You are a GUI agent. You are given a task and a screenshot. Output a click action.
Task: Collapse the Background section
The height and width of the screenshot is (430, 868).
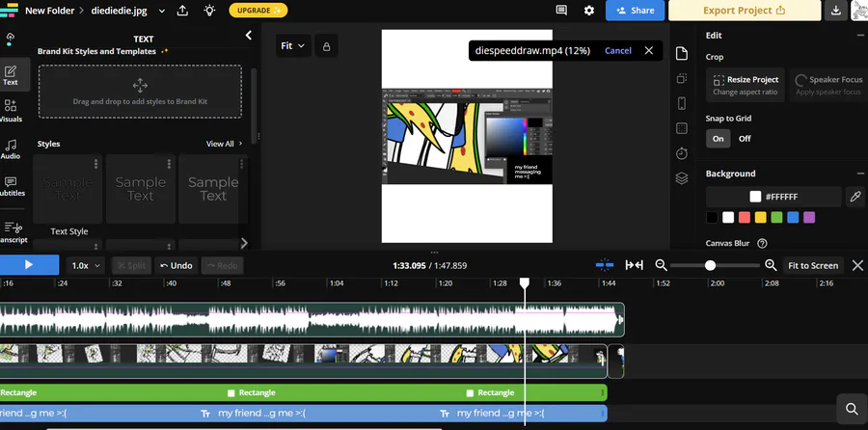coord(860,174)
